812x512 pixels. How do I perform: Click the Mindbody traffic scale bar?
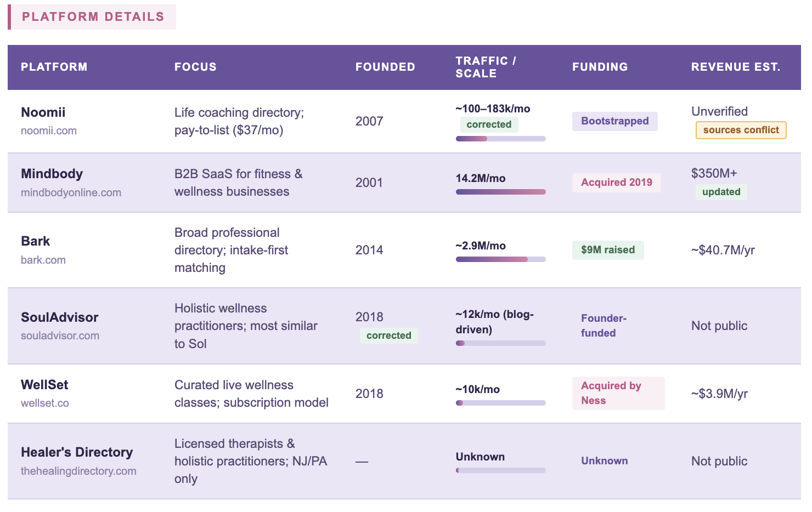(x=500, y=192)
